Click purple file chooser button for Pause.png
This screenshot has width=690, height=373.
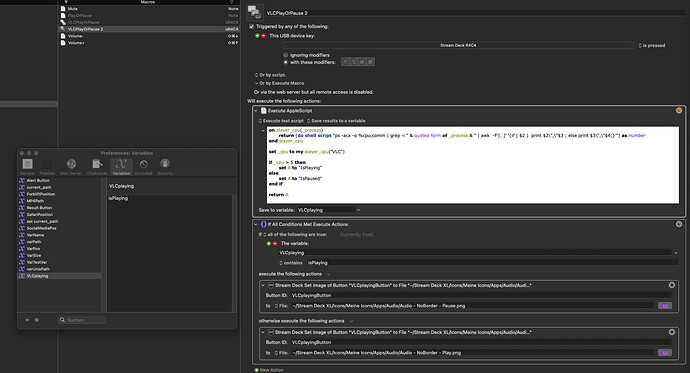pos(664,306)
